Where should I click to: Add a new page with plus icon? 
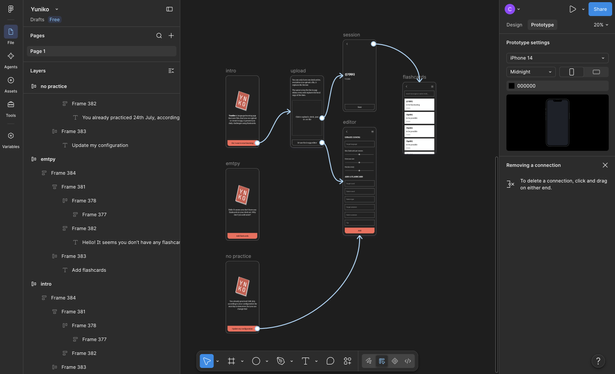click(x=171, y=36)
